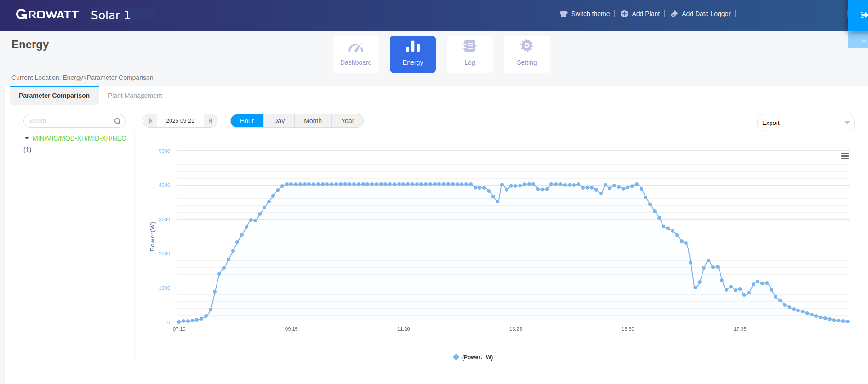
Task: Click the 4000 y-axis label
Action: click(x=164, y=185)
